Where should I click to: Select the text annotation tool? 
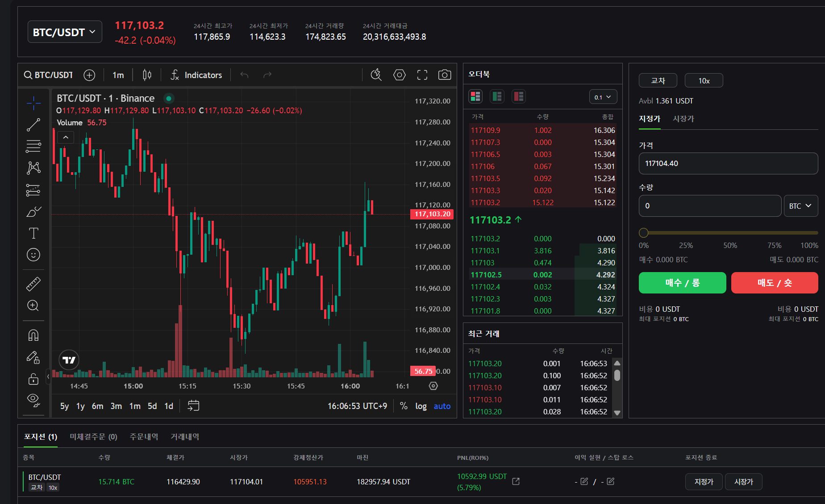(33, 233)
